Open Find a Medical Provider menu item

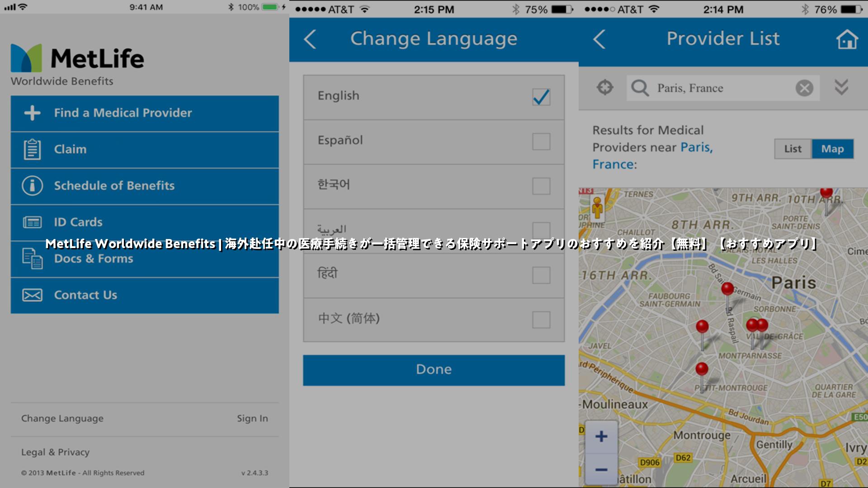[x=145, y=113]
